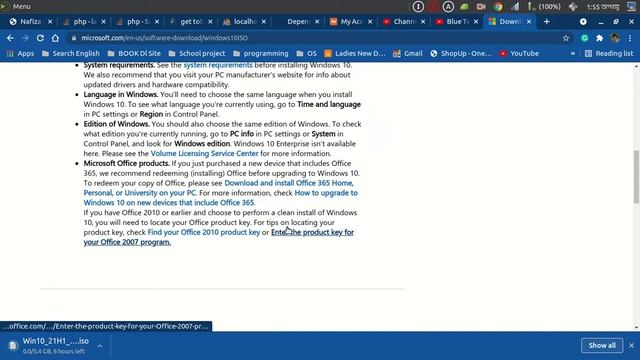Close the Blue T tab

coord(476,22)
